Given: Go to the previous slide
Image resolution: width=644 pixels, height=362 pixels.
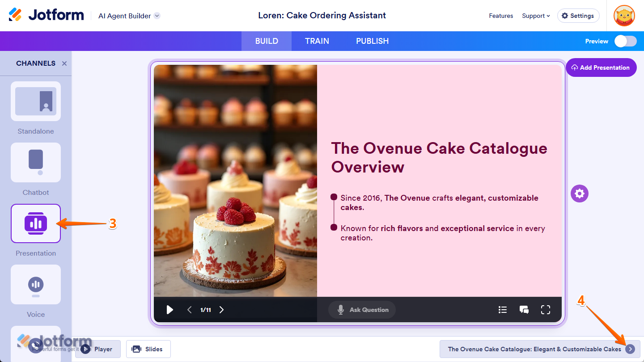Looking at the screenshot, I should coord(189,310).
